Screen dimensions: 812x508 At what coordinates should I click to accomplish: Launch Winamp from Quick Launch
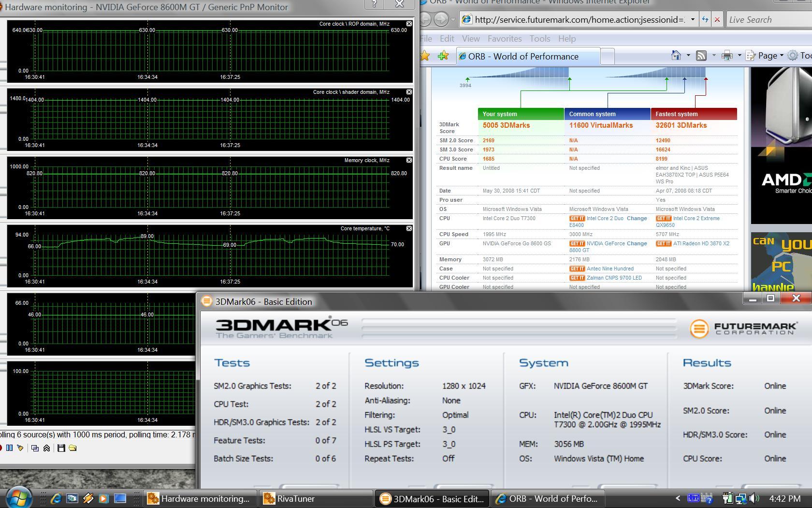point(88,498)
